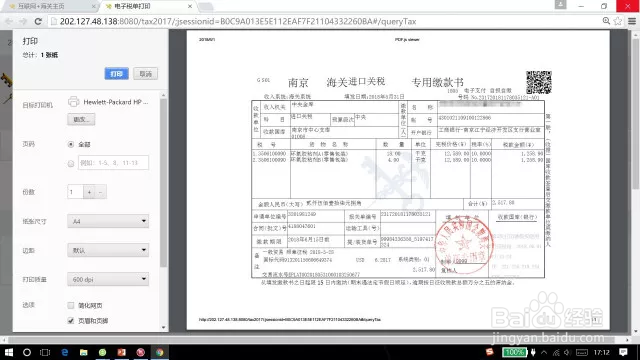Screen dimensions: 640x360
Task: Click the touch keyboard tray icon
Action: tap(582, 352)
